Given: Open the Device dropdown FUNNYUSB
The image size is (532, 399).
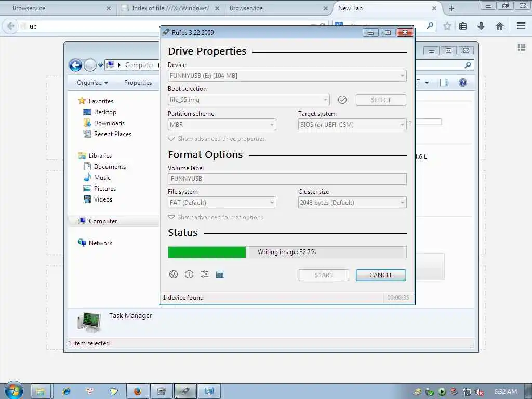Looking at the screenshot, I should tap(287, 76).
